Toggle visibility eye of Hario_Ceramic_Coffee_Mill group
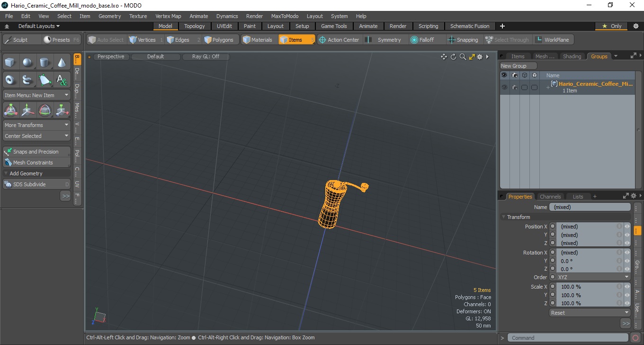644x345 pixels. click(504, 87)
